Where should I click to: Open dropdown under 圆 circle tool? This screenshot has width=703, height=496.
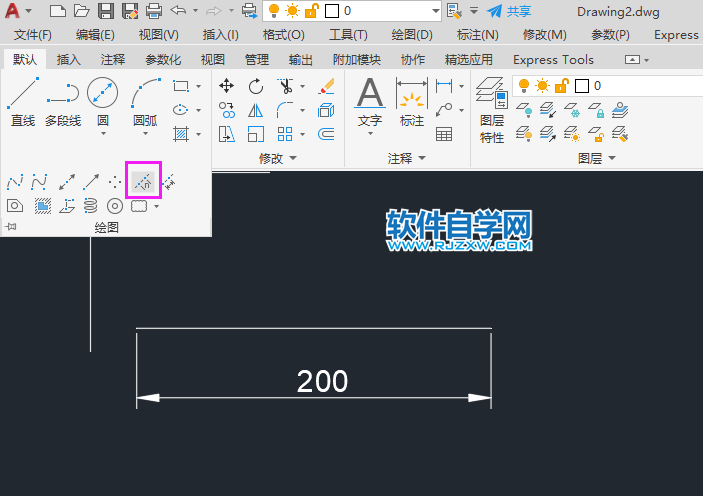click(103, 134)
